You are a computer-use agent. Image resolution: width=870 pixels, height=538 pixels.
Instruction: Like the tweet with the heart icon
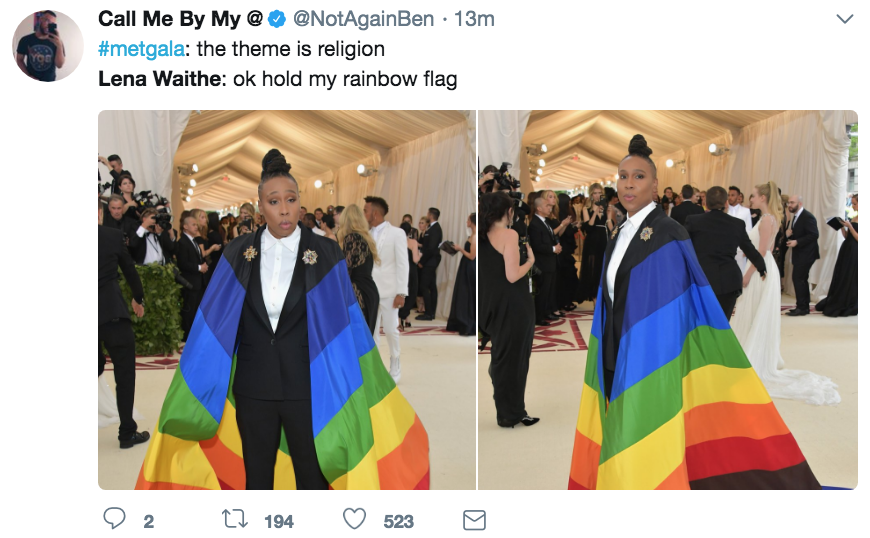coord(354,519)
